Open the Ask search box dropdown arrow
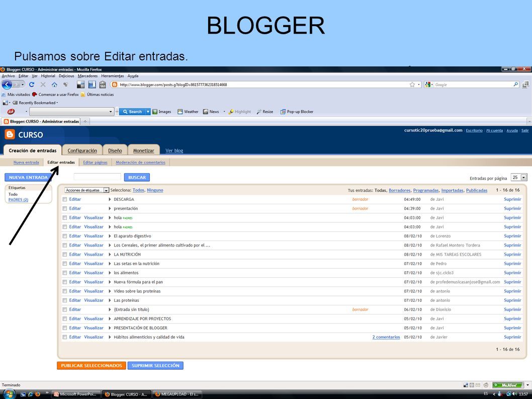532x399 pixels. [x=111, y=111]
